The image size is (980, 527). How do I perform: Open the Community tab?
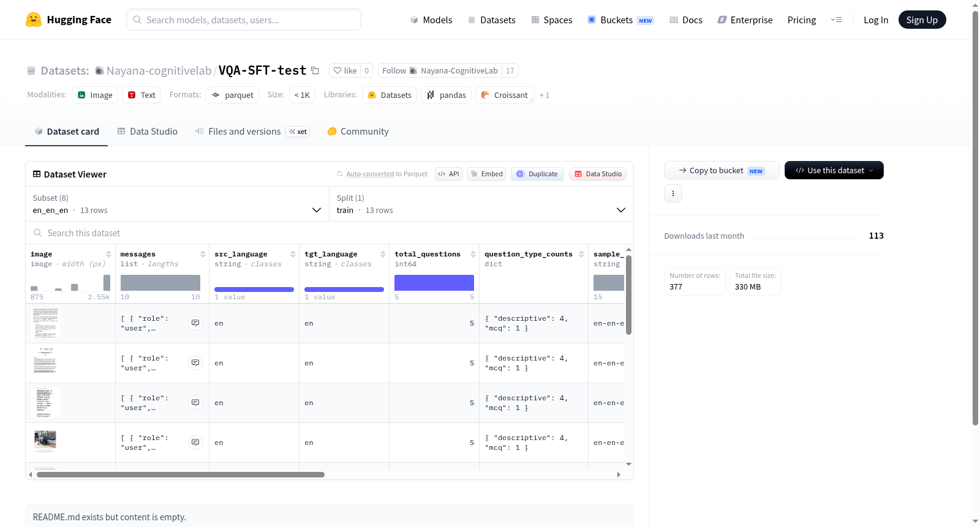pyautogui.click(x=358, y=132)
